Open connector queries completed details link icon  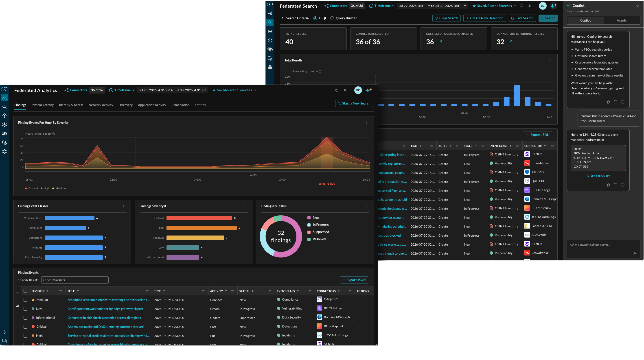click(x=440, y=42)
